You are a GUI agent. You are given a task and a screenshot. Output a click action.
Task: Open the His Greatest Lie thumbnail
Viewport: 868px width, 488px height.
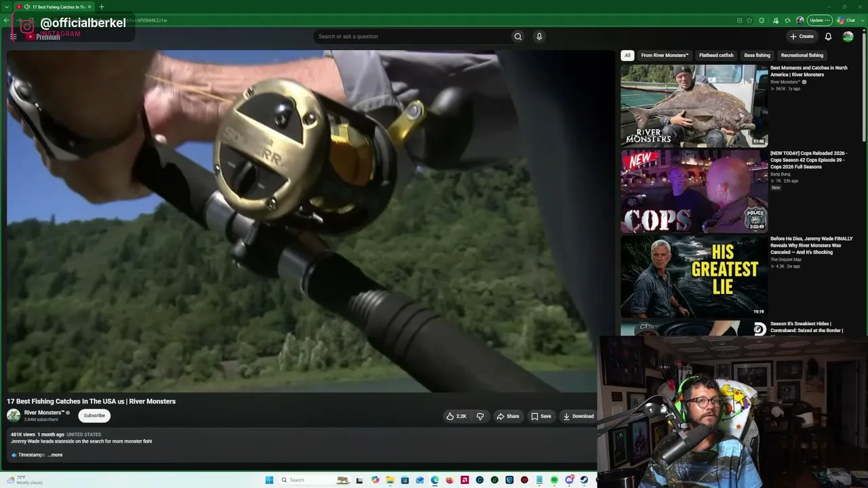[x=694, y=277]
